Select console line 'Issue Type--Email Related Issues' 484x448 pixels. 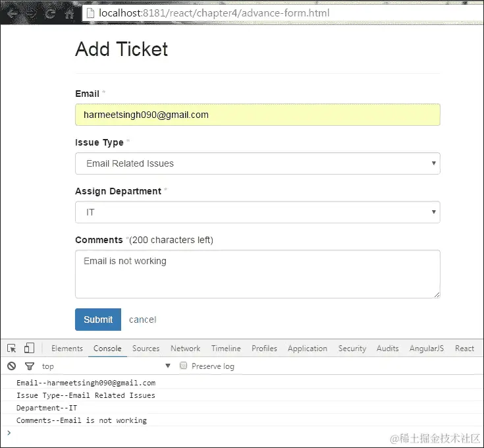86,395
